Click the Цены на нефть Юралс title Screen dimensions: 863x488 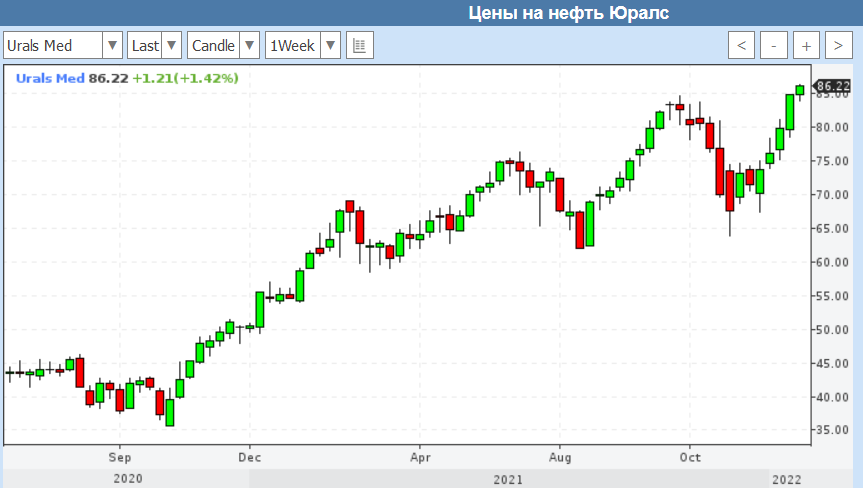569,13
